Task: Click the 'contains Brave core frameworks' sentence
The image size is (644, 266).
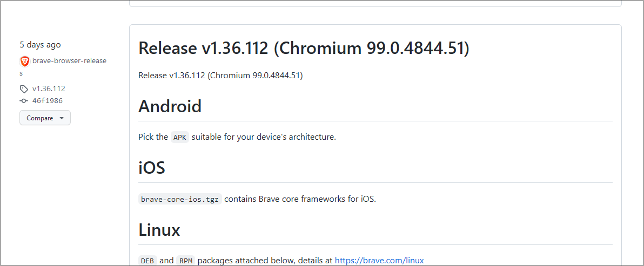Action: click(300, 199)
